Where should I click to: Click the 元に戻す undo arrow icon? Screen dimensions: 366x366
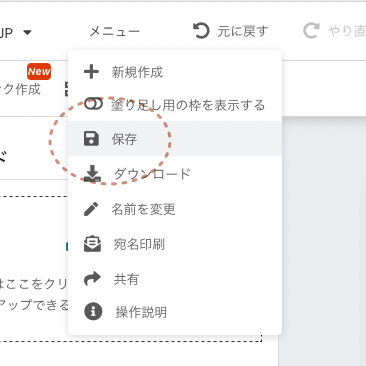pyautogui.click(x=201, y=31)
